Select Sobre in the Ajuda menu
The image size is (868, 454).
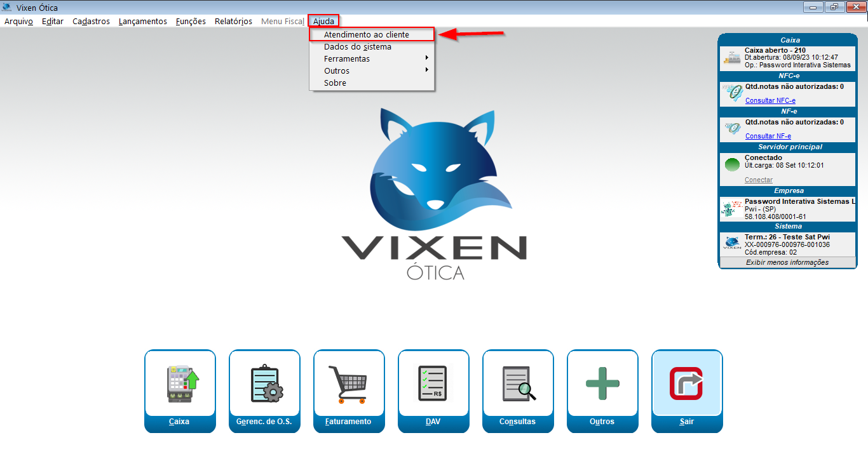tap(372, 83)
